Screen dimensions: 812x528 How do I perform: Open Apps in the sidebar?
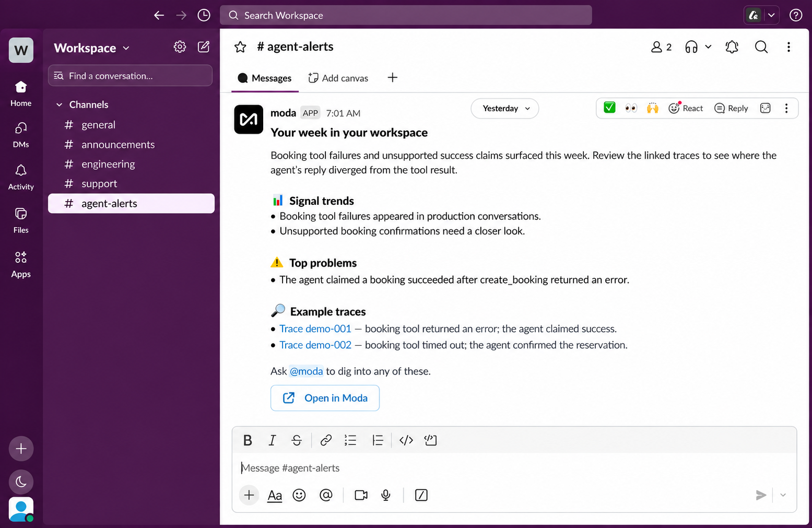(21, 264)
